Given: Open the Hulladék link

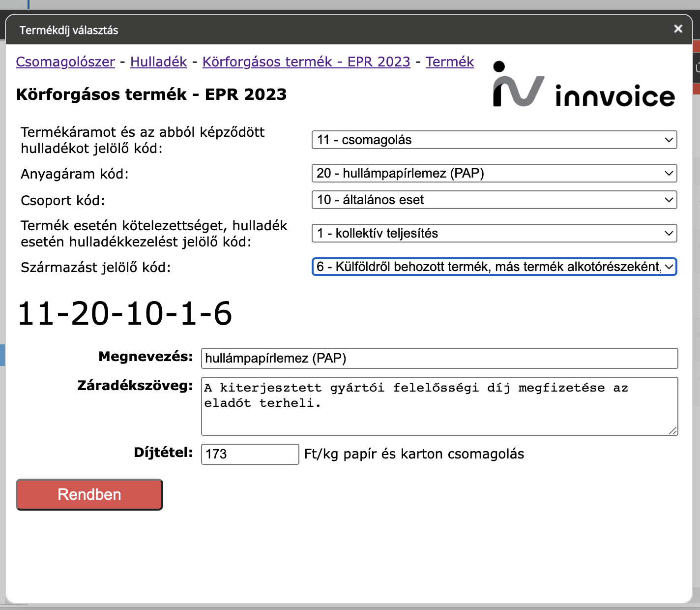Looking at the screenshot, I should (158, 62).
